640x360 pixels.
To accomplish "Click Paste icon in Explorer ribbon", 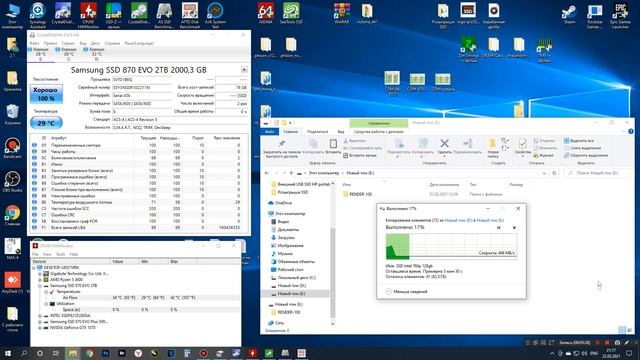I will click(x=333, y=147).
